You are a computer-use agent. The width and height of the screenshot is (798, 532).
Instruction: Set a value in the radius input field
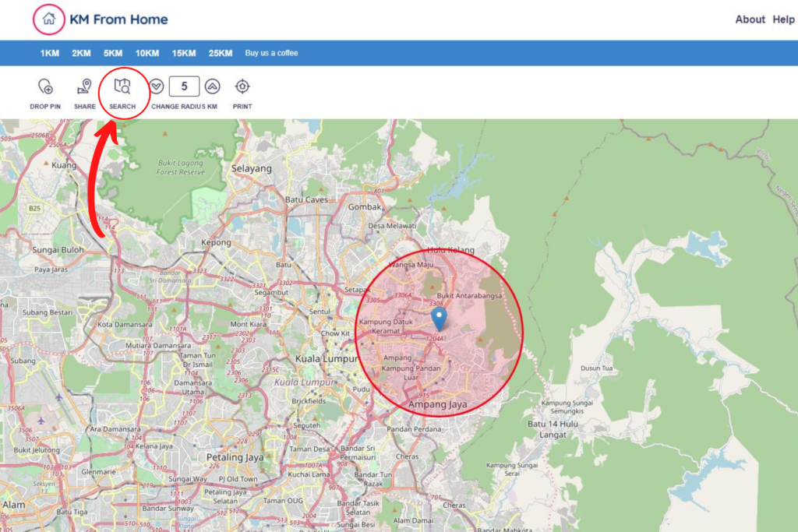(x=184, y=86)
